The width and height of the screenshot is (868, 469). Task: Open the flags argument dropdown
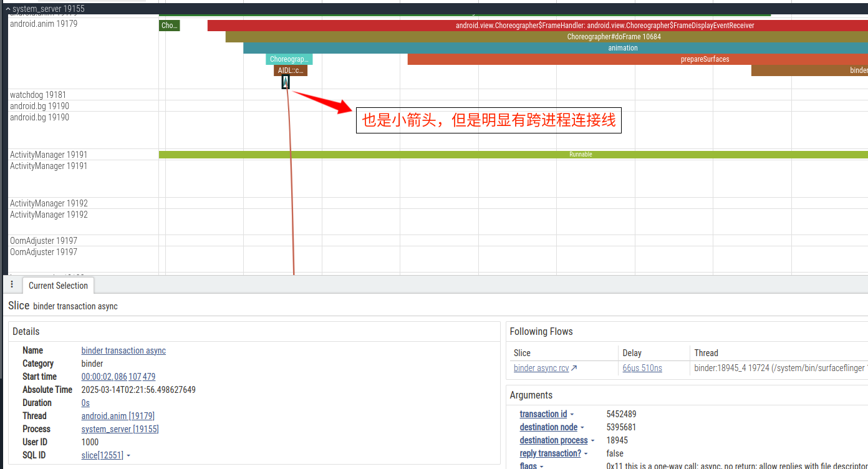pos(532,466)
